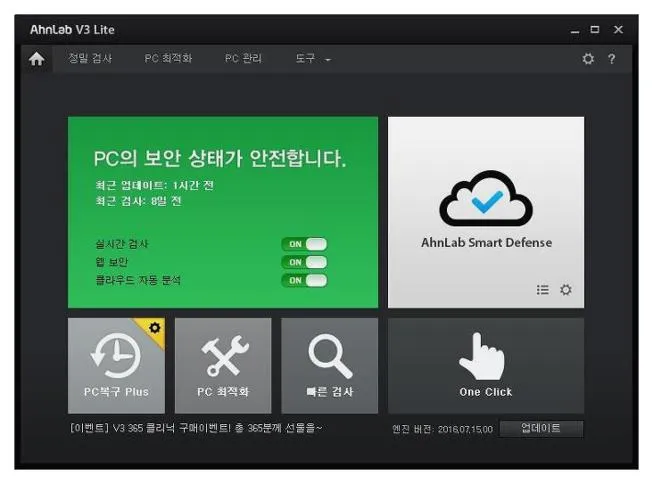The image size is (653, 484).
Task: Click the PC복구 Plus clock restore tile
Action: tap(116, 366)
